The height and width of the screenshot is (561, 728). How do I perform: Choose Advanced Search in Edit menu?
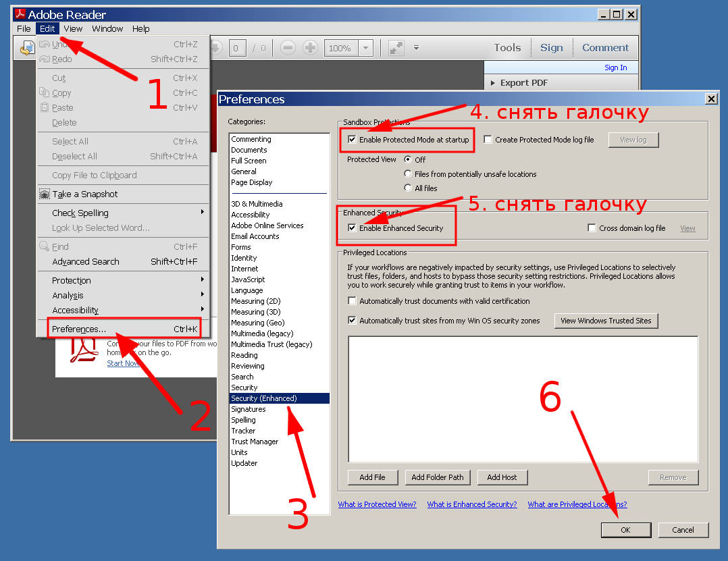(124, 262)
